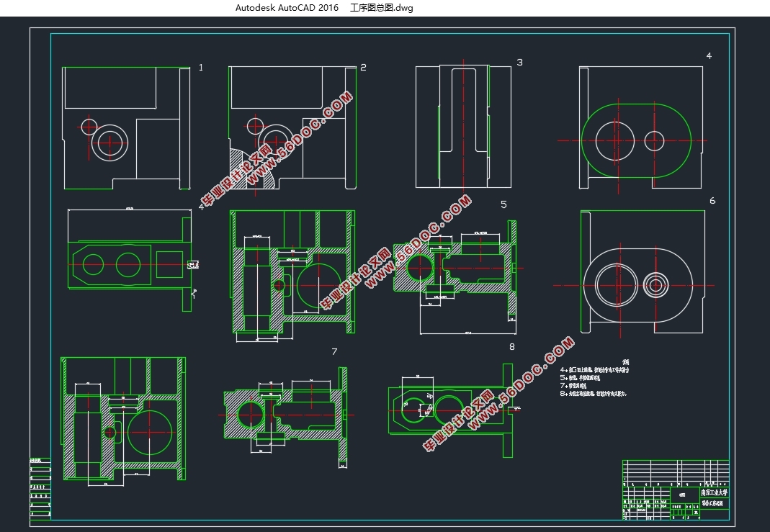Select the "2" label beside the second view
Screen dimensions: 770x532
(x=363, y=68)
